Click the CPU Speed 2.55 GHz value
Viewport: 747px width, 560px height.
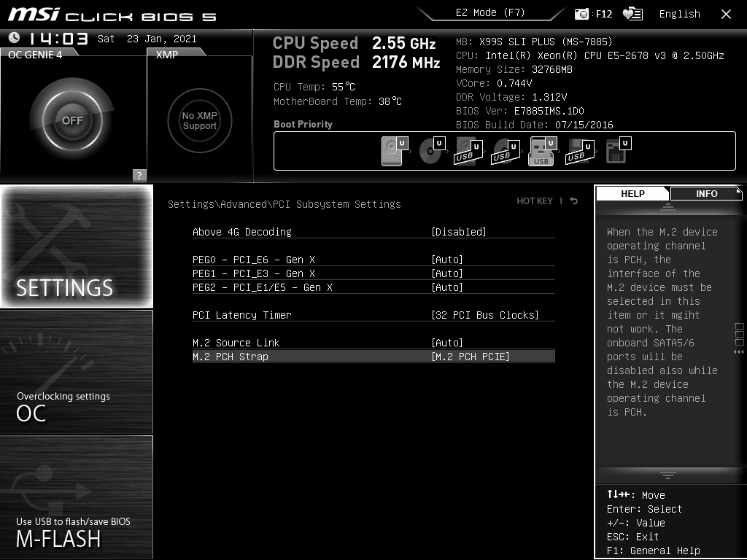point(404,43)
